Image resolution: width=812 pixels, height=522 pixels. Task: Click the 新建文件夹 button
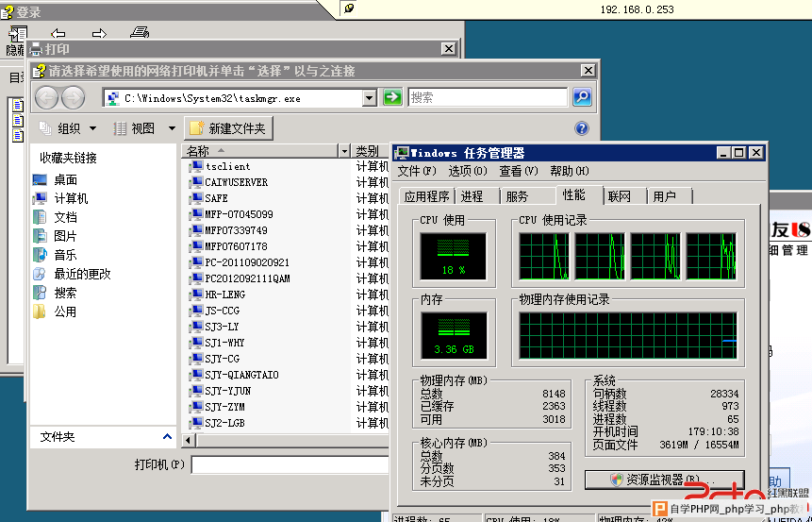[x=228, y=128]
